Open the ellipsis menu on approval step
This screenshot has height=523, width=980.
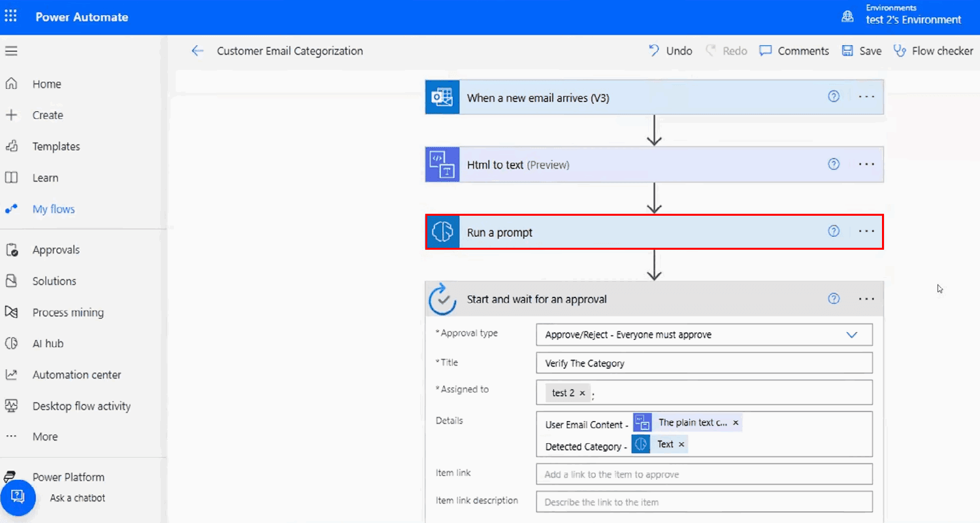click(x=866, y=299)
